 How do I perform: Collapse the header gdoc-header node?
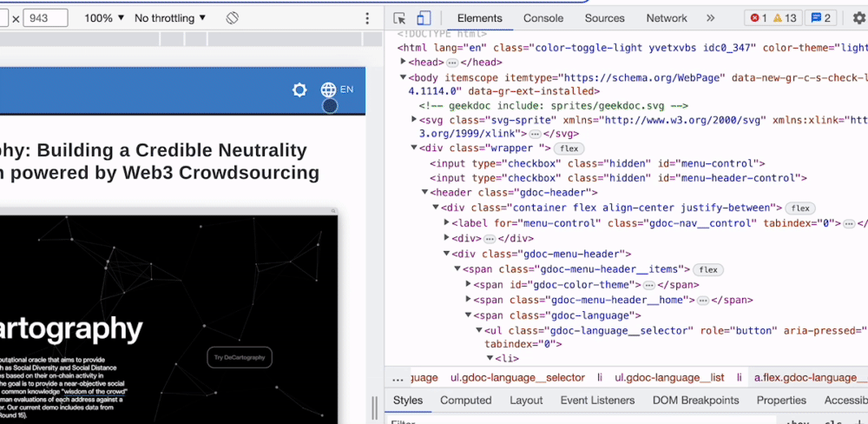[424, 192]
